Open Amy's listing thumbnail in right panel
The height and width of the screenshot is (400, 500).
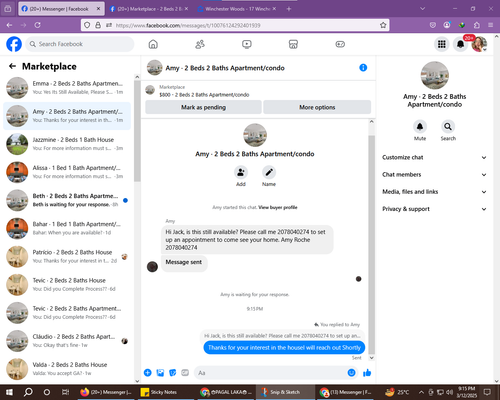click(x=435, y=75)
